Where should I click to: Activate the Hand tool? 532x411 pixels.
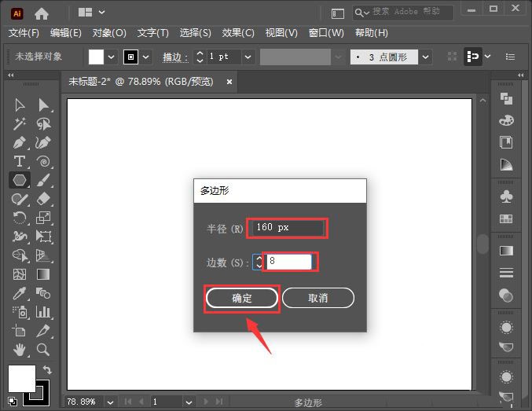[20, 350]
